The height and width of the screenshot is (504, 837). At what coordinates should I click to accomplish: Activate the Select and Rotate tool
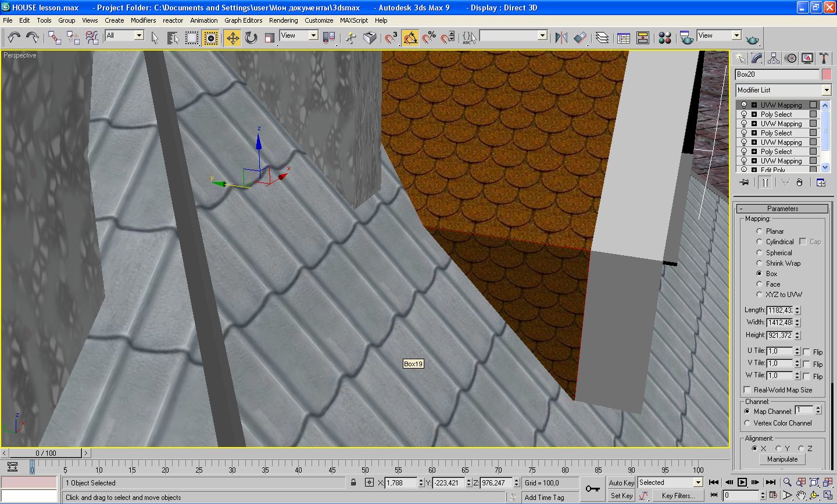coord(251,38)
